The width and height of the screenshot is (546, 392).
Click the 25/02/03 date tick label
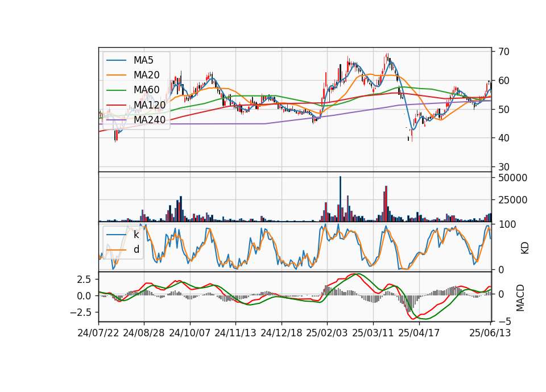click(327, 333)
